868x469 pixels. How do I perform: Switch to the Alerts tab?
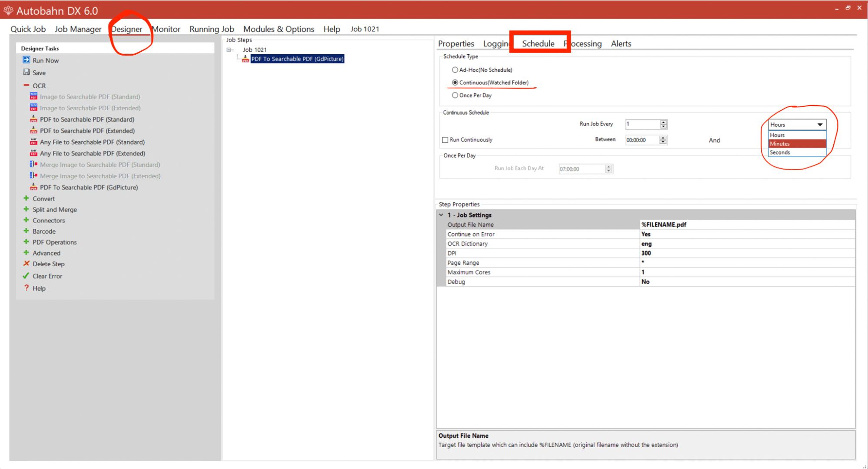coord(621,43)
